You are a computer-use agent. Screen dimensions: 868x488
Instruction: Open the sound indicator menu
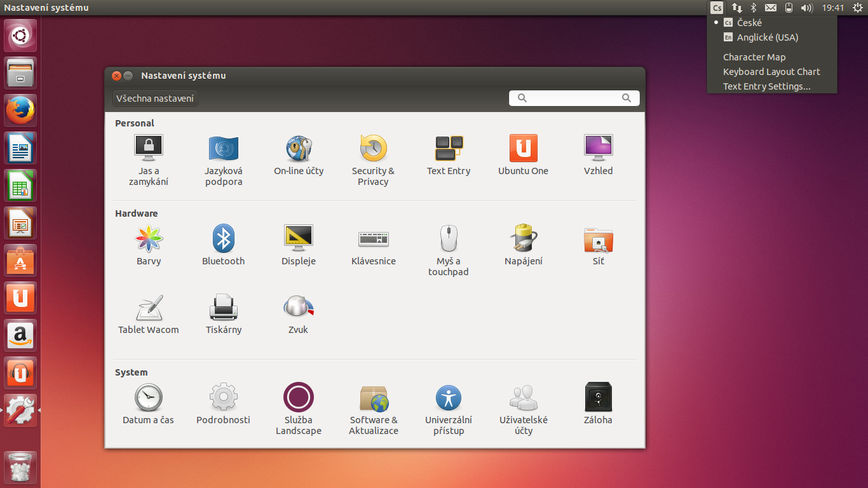(806, 8)
